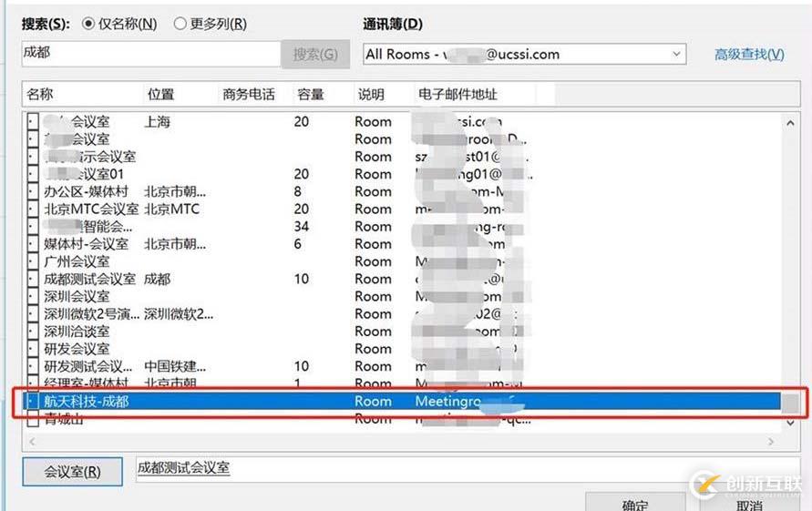Click capacity value 8 for 办公区-媒体村
Image resolution: width=812 pixels, height=511 pixels.
pos(298,191)
